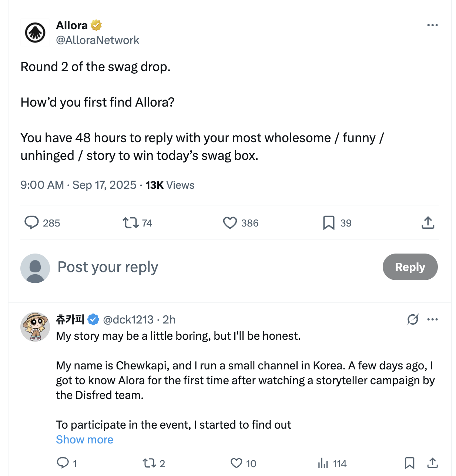Expand Chewkapi's reply with Show more
Viewport: 456px width, 476px height.
84,439
